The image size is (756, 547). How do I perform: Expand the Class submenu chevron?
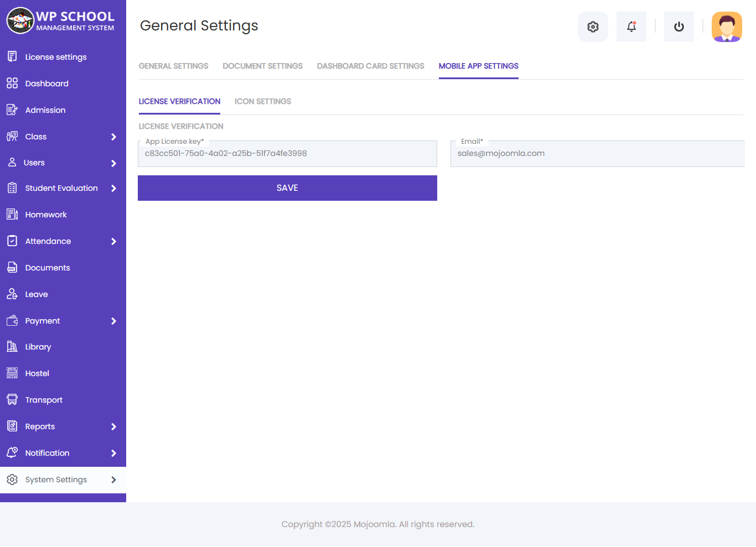pos(113,137)
